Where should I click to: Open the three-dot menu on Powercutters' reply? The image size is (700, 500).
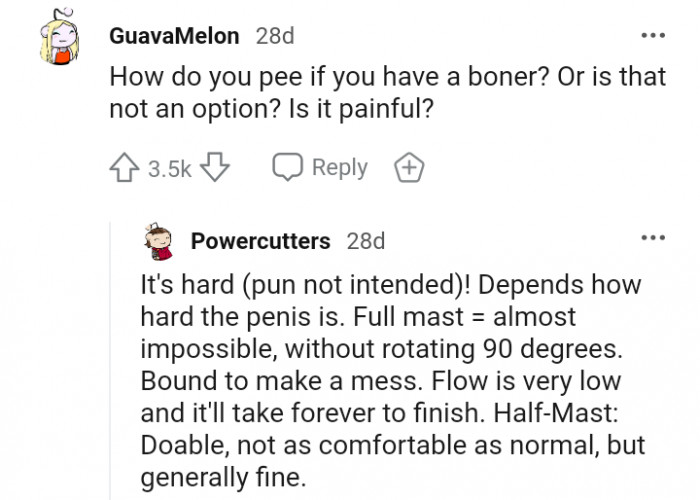pos(652,239)
